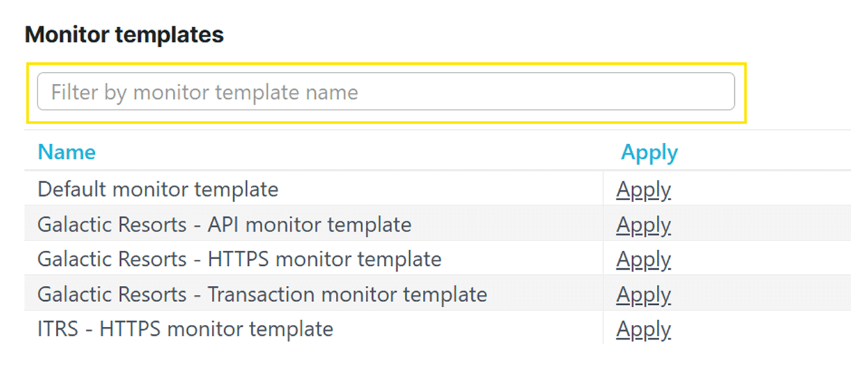Focus the template name filter box

(x=386, y=92)
